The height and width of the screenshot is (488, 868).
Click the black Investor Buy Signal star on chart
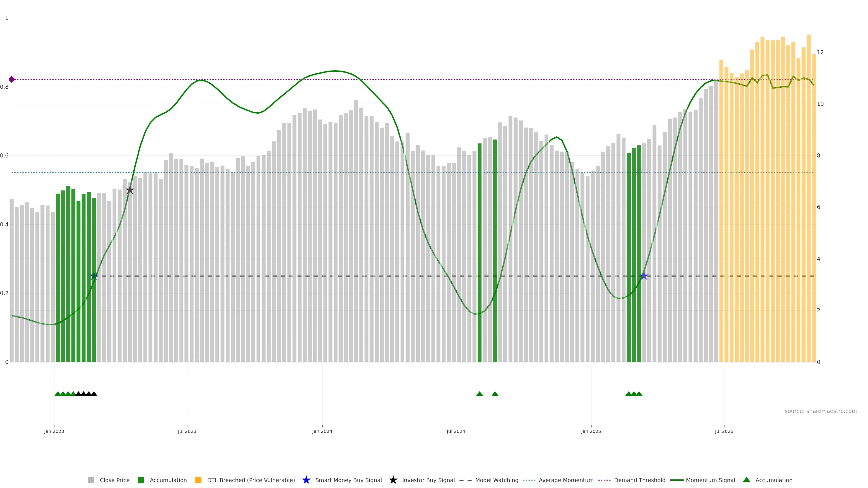130,190
